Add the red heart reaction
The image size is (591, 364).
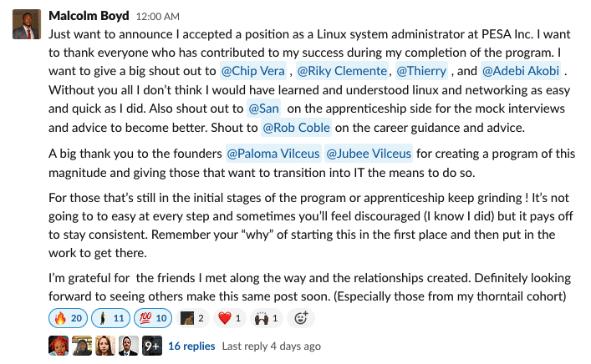click(230, 318)
